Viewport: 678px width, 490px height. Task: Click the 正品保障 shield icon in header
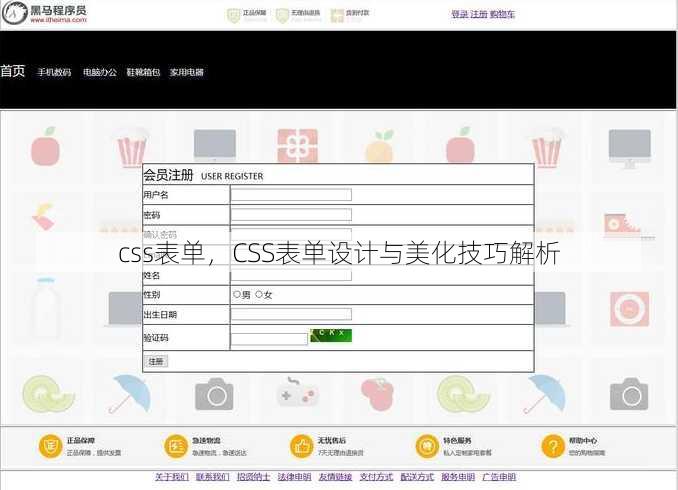(x=233, y=16)
